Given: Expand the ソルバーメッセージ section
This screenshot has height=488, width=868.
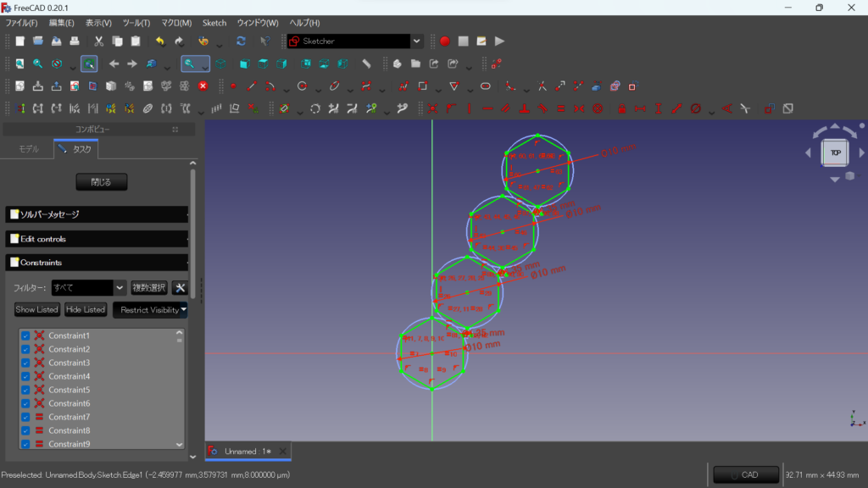Looking at the screenshot, I should tap(97, 214).
